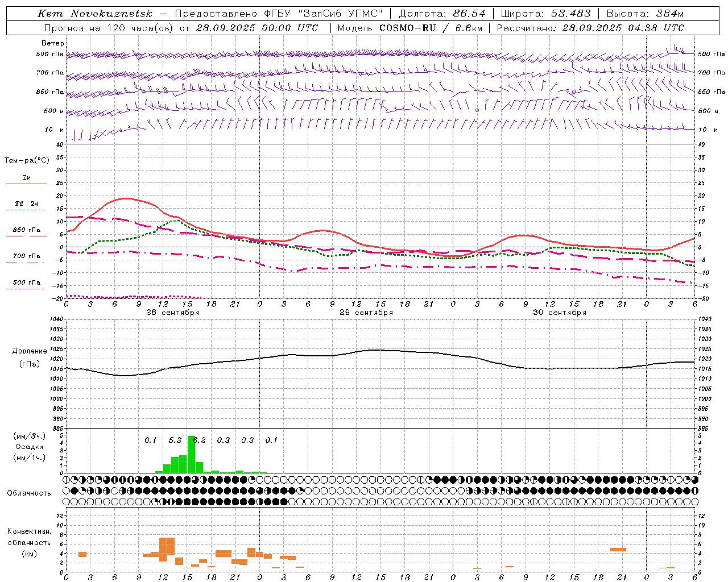Click the Kem_Novokuznetsk station title

pyautogui.click(x=95, y=14)
